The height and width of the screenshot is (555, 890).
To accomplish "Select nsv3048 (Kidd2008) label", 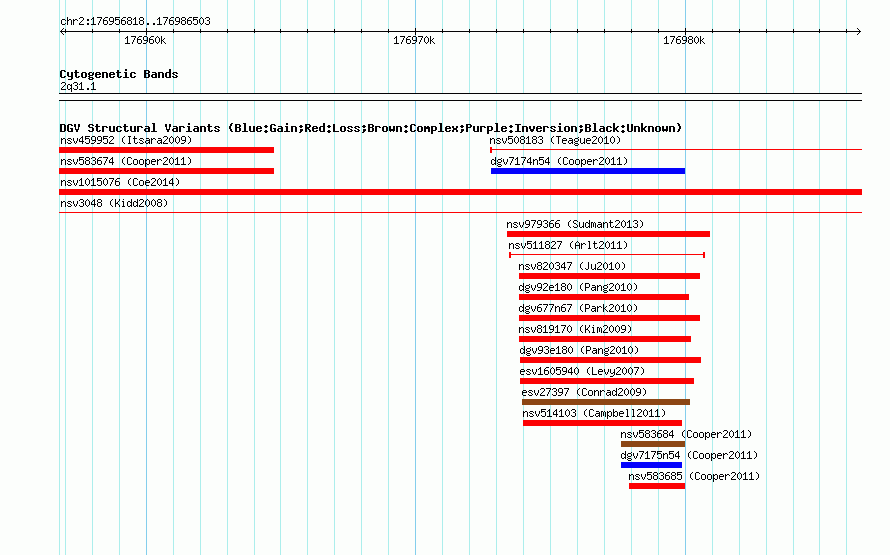I will click(x=114, y=203).
